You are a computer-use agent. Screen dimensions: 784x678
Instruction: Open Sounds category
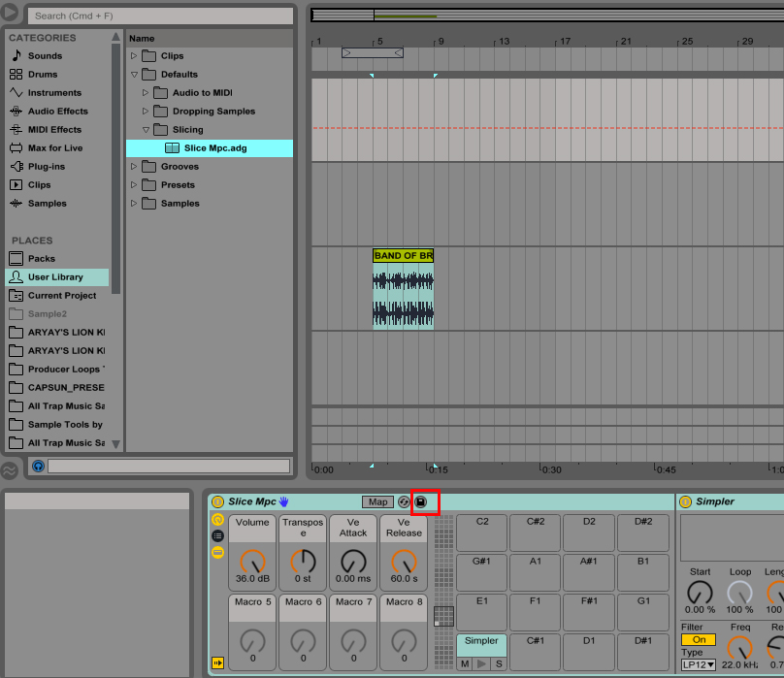(45, 55)
